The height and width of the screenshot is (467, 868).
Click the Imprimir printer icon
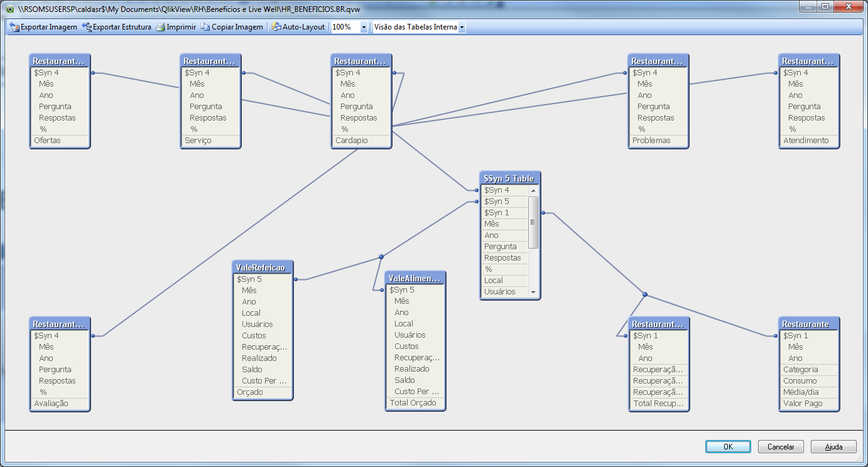pyautogui.click(x=161, y=27)
